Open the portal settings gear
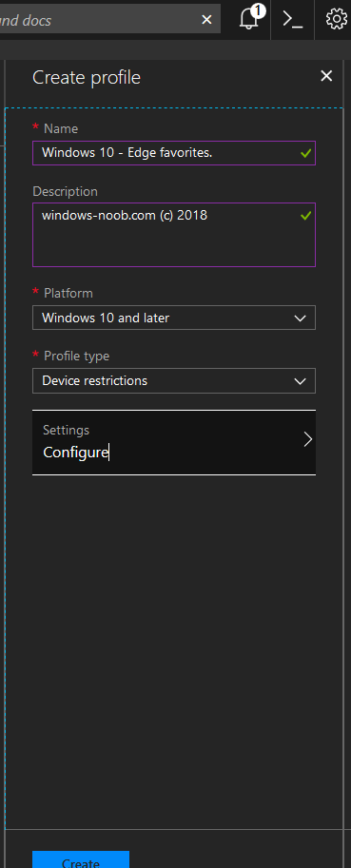Image resolution: width=351 pixels, height=868 pixels. click(x=336, y=19)
